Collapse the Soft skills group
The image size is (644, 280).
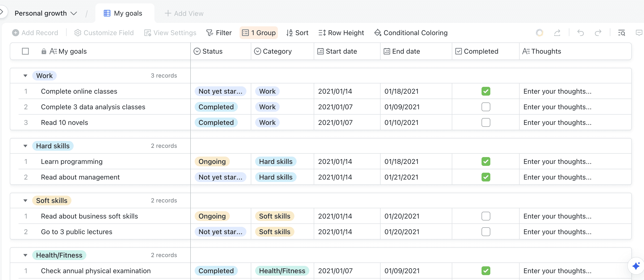[25, 200]
